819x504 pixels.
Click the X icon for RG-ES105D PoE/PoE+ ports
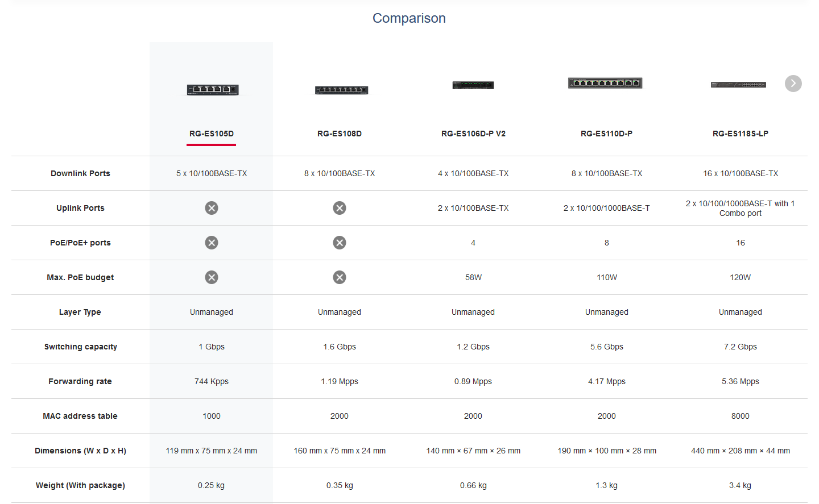click(x=212, y=243)
